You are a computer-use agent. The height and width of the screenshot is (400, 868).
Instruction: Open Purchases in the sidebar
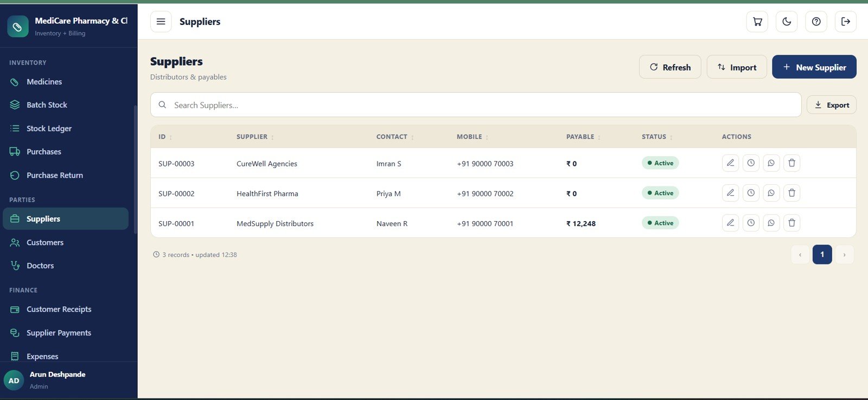point(66,152)
